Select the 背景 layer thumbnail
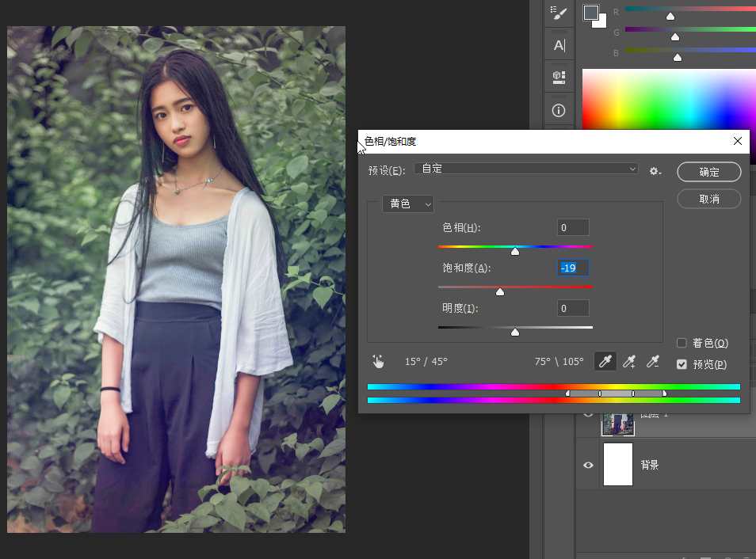 point(618,465)
